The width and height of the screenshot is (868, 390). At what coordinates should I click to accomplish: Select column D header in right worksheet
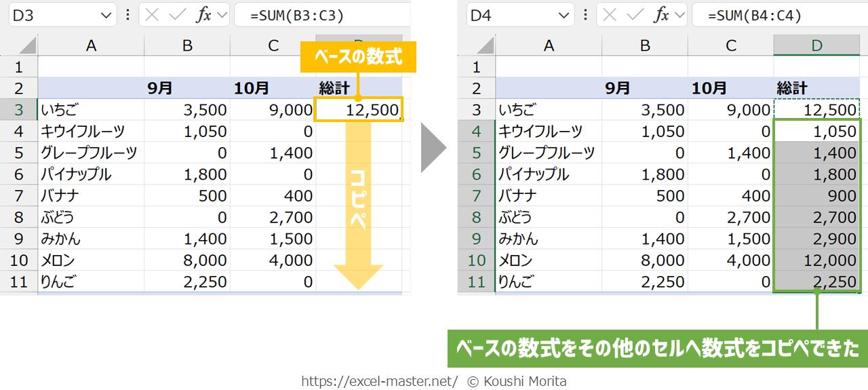point(817,45)
